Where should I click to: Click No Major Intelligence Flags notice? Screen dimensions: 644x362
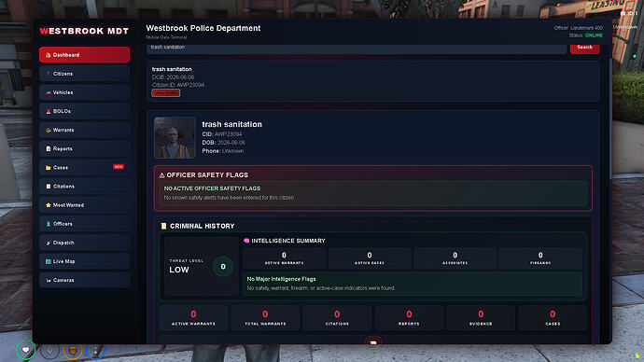tap(413, 284)
